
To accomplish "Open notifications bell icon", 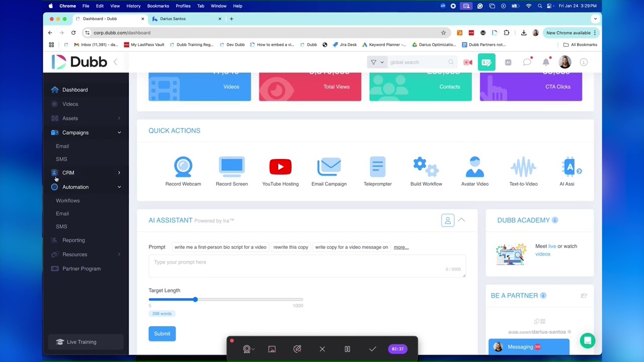I will tap(546, 62).
